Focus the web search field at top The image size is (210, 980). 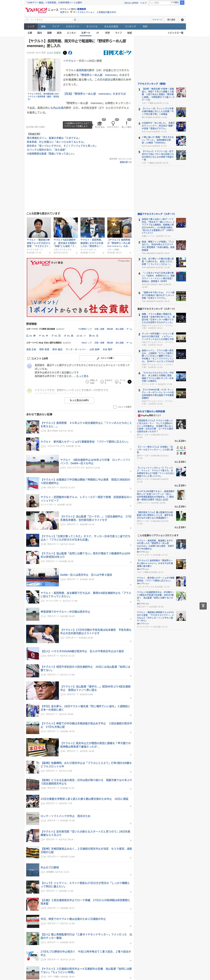pos(159,3)
